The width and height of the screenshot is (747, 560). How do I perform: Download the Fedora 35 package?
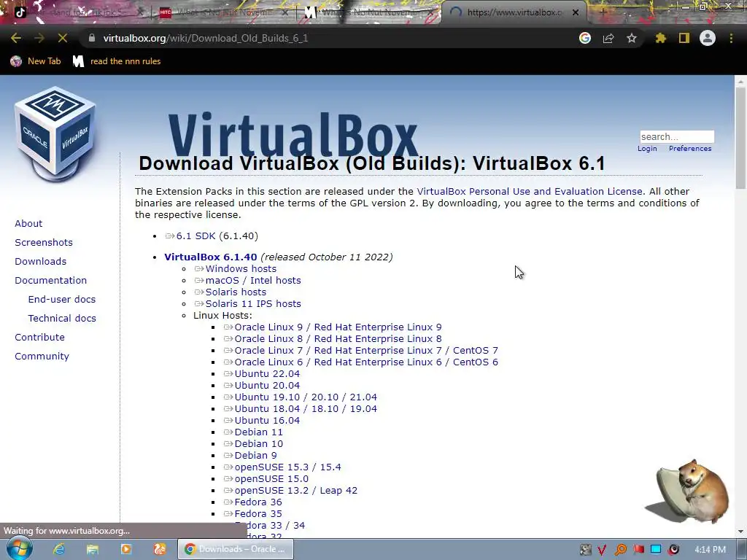click(258, 514)
